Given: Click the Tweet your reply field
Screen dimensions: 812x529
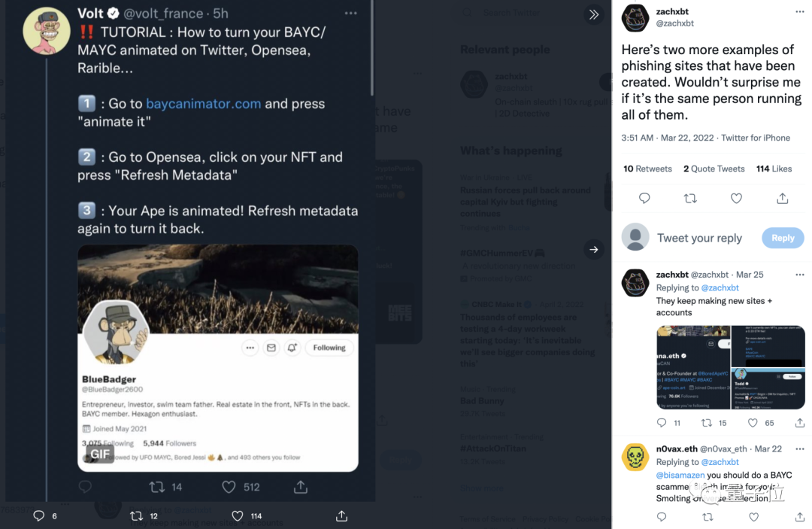Looking at the screenshot, I should tap(699, 238).
